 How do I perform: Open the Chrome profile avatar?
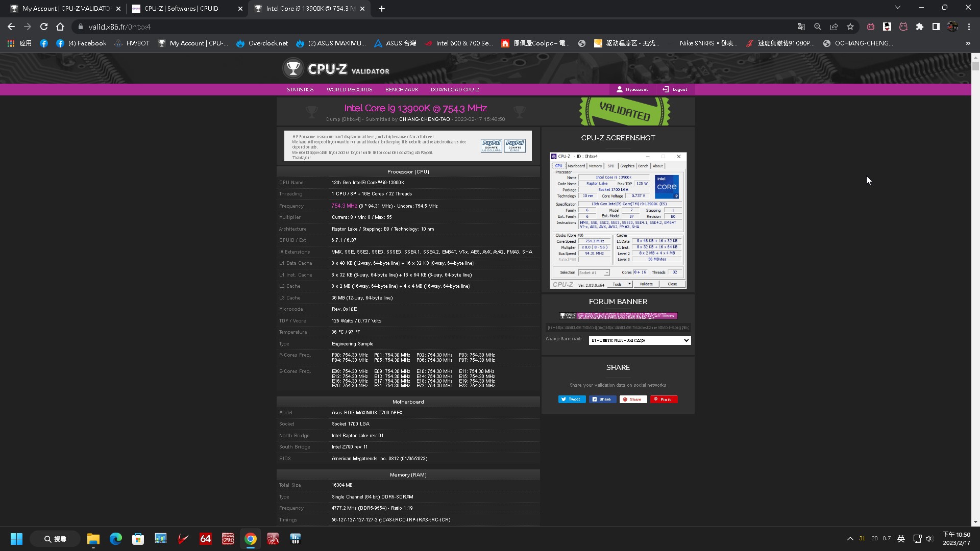coord(952,27)
